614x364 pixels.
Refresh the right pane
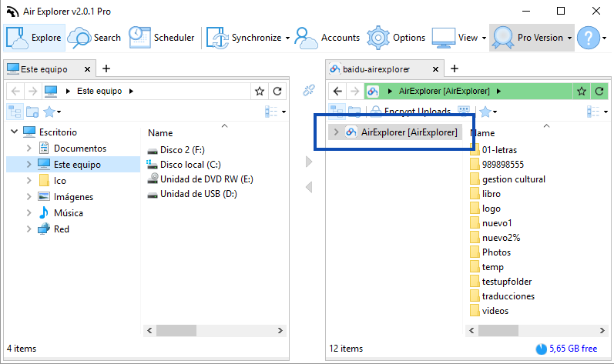(599, 91)
